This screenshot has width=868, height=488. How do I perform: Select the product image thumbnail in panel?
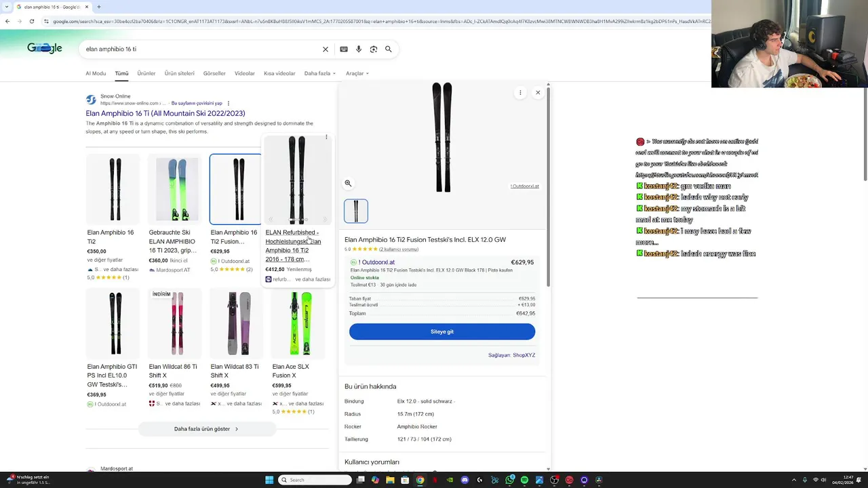tap(356, 211)
